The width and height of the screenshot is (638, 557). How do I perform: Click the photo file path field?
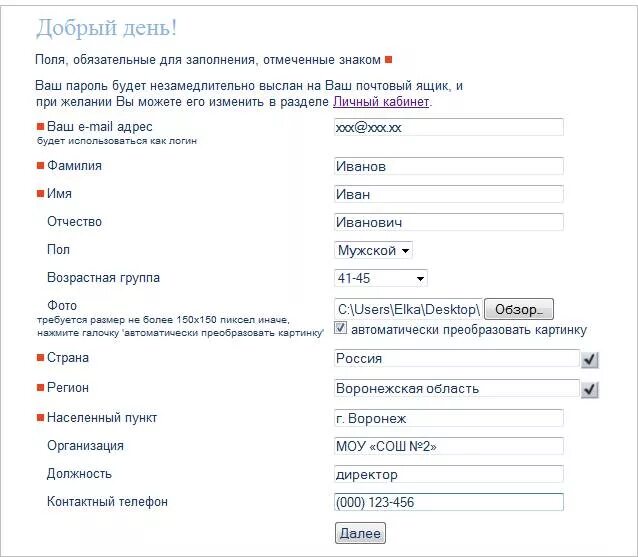click(408, 310)
